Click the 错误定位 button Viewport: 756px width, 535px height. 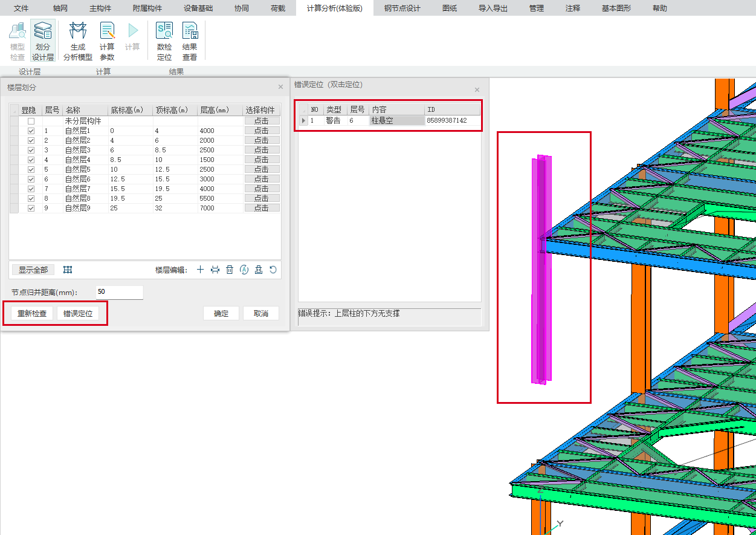coord(78,314)
